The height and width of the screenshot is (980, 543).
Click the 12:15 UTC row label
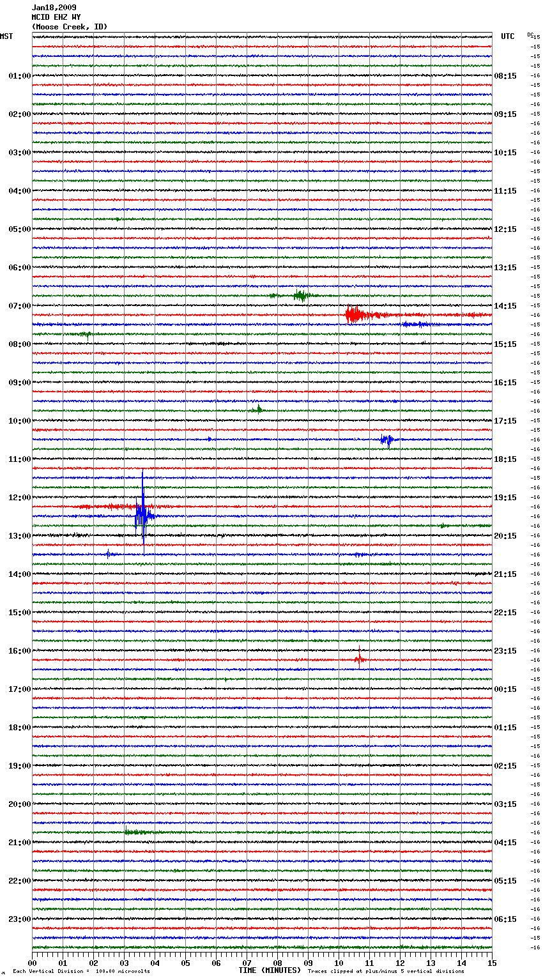[x=505, y=229]
